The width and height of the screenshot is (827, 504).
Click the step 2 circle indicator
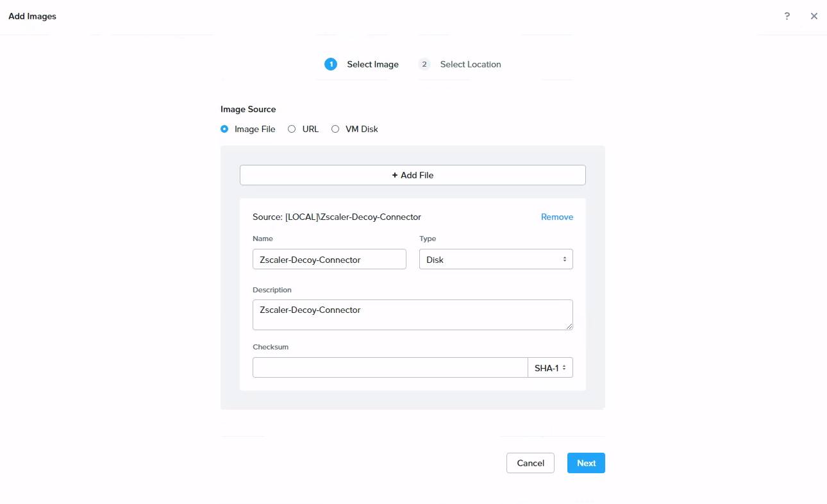424,64
